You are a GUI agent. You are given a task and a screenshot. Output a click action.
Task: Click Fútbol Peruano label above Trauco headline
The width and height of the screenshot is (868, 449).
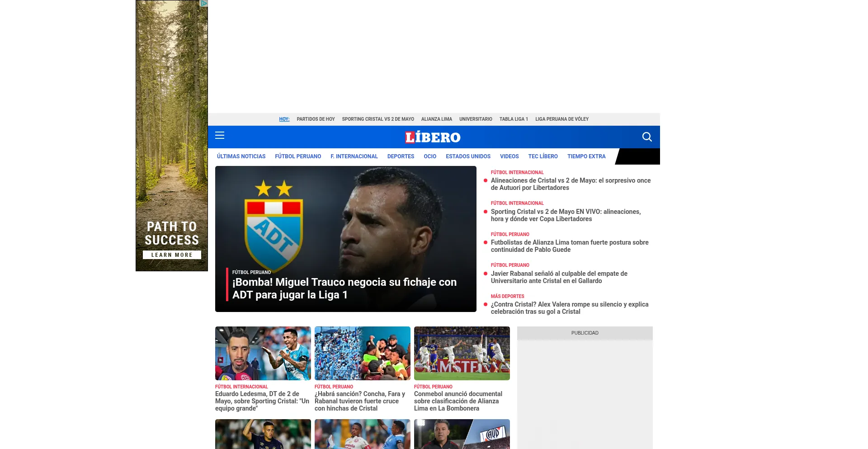click(x=251, y=272)
